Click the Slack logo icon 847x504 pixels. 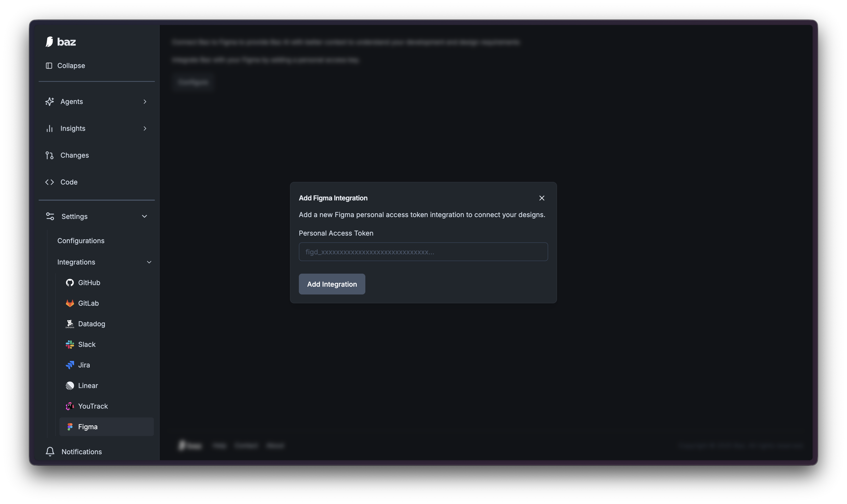(x=70, y=344)
